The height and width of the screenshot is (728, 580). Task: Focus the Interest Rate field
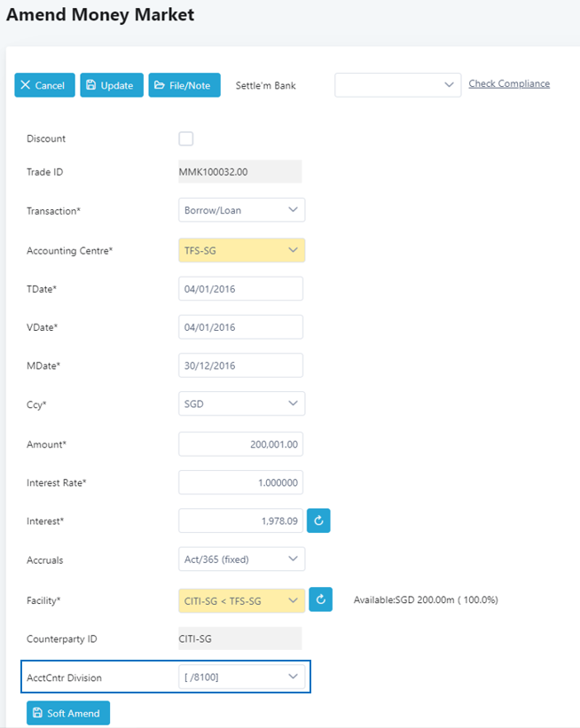(241, 482)
